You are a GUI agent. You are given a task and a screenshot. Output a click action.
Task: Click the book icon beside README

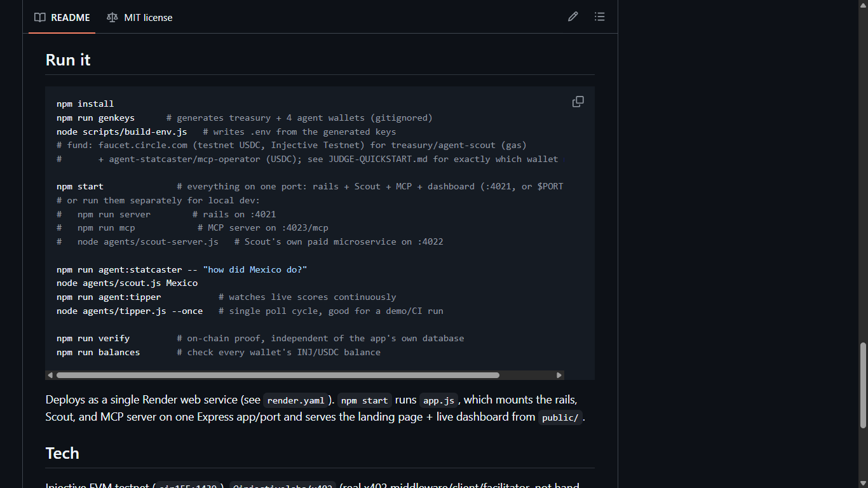click(40, 18)
